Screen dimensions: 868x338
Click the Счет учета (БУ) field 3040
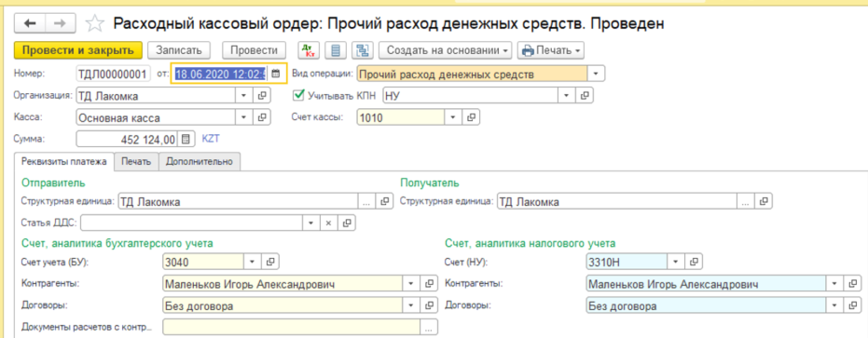(x=204, y=261)
